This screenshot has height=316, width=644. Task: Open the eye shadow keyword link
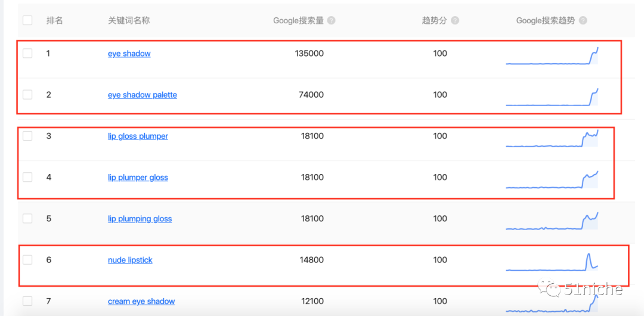click(129, 54)
